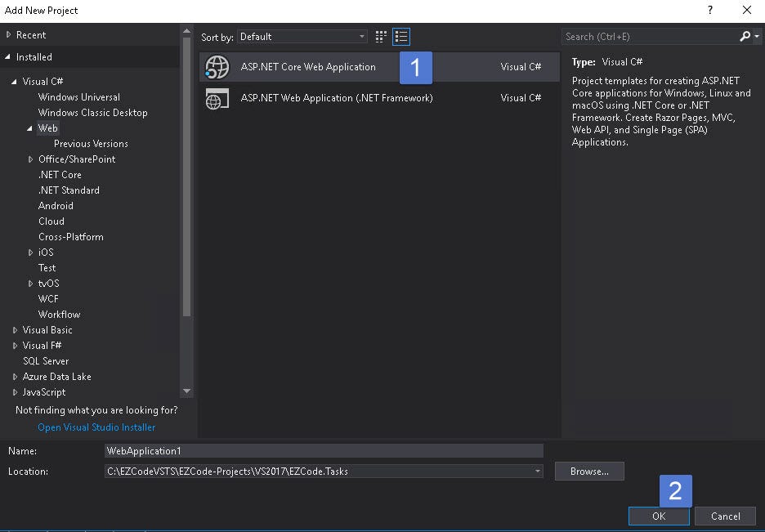Collapse the Installed section
Image resolution: width=765 pixels, height=532 pixels.
click(8, 57)
